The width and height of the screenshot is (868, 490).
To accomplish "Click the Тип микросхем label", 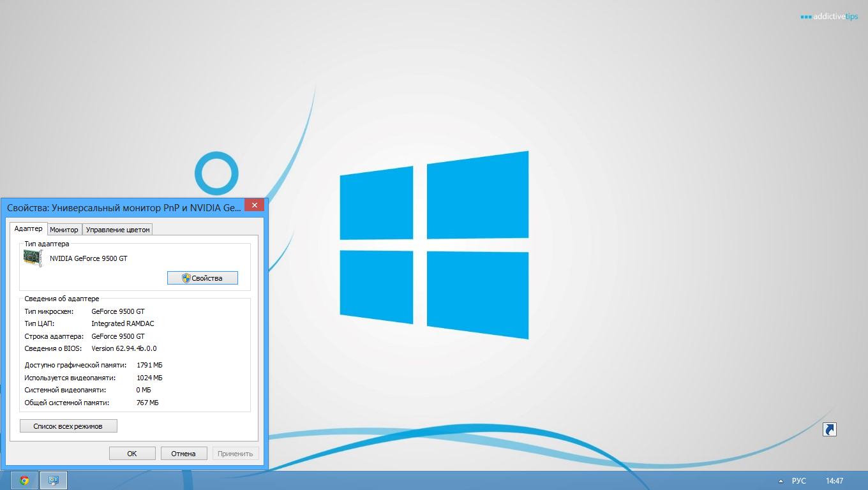I will 49,311.
